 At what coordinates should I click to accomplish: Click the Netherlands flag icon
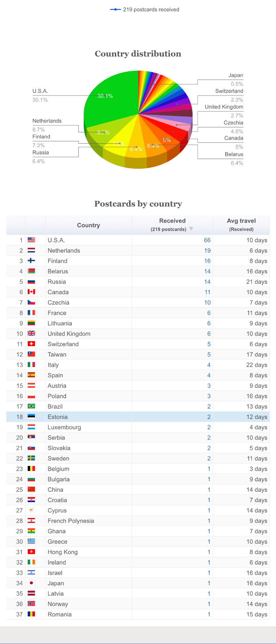31,250
